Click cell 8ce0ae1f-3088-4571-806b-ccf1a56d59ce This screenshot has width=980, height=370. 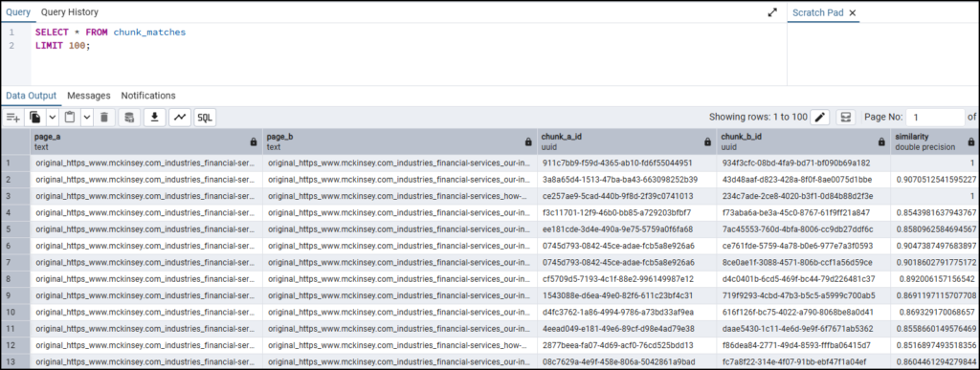click(x=803, y=262)
